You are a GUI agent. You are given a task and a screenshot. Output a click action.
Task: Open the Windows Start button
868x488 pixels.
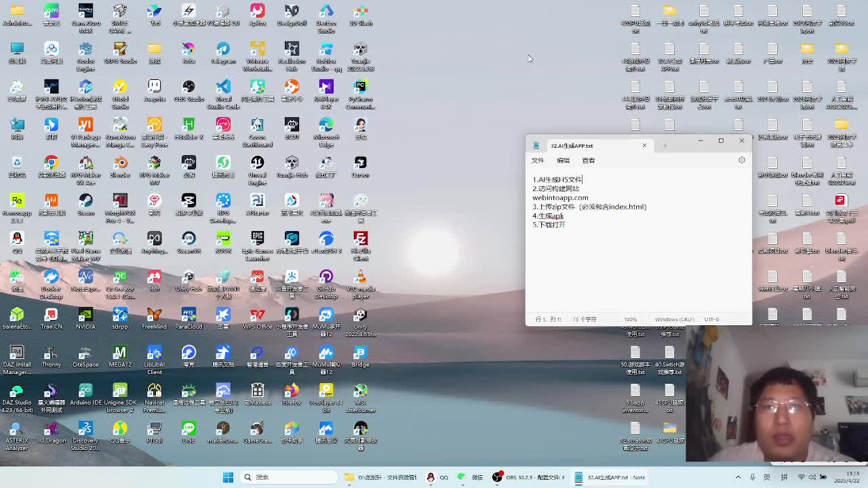click(228, 477)
